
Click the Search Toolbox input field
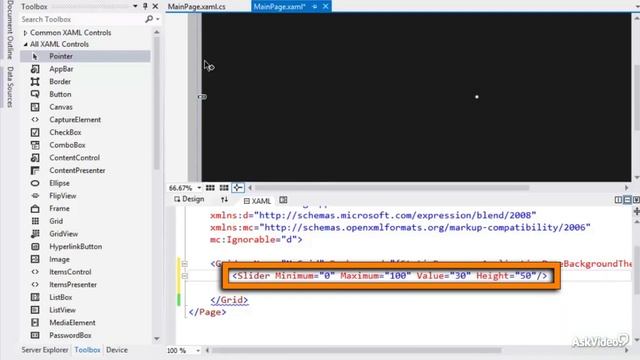point(82,19)
